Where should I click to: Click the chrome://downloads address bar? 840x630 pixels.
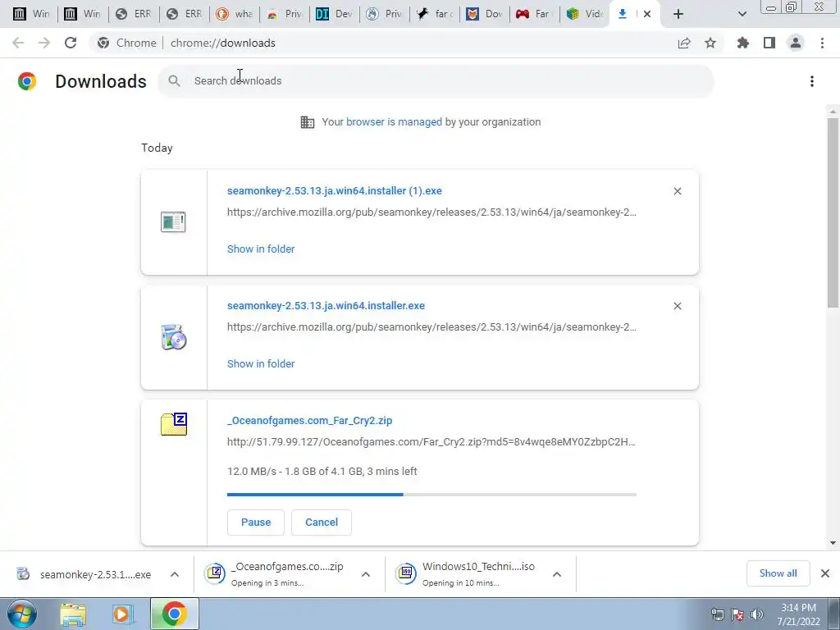[381, 43]
